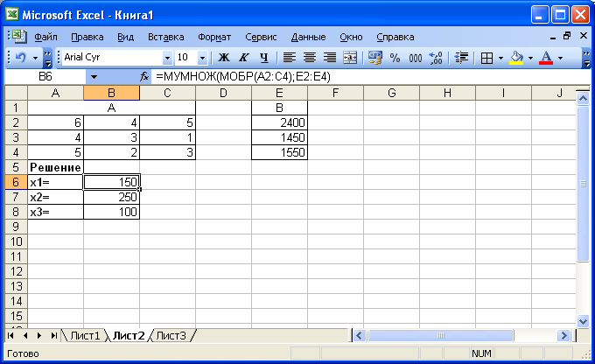Open the Undo history dropdown arrow

[x=35, y=58]
